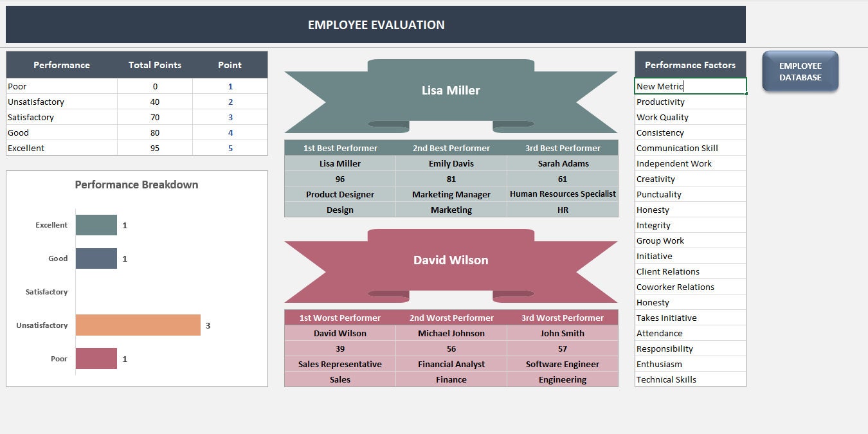Screen dimensions: 868x434
Task: Click the Lisa Miller banner ribbon
Action: click(x=451, y=91)
